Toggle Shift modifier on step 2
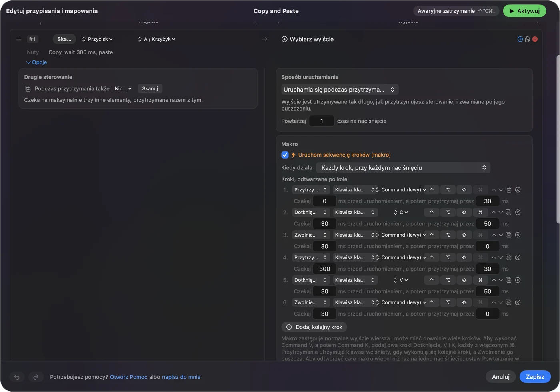This screenshot has height=392, width=560. [x=464, y=212]
